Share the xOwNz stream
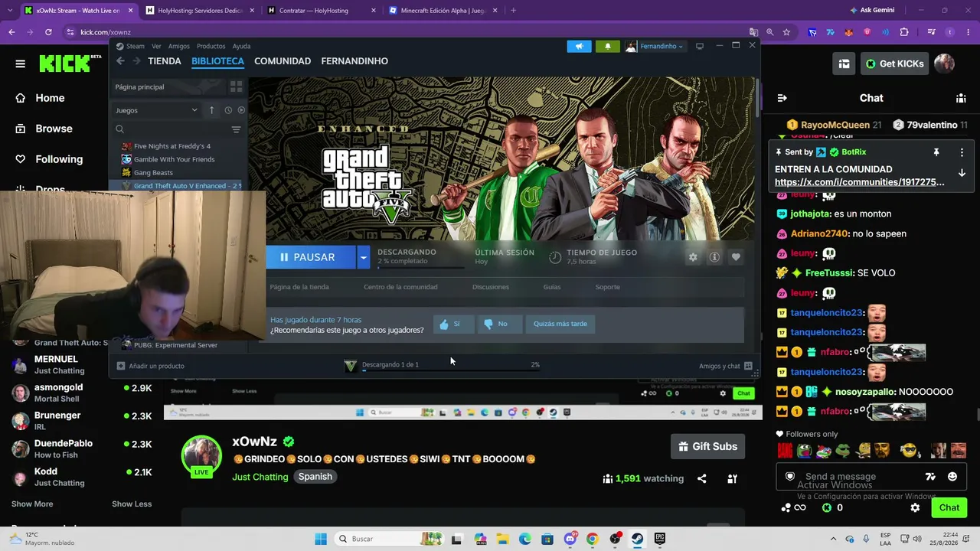This screenshot has height=551, width=980. (701, 479)
